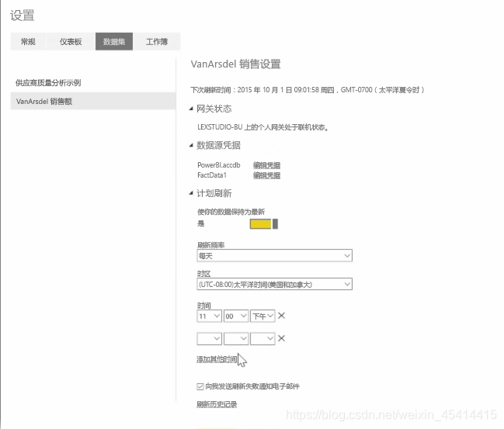This screenshot has width=504, height=429.
Task: Open the 下午 AM/PM dropdown
Action: click(262, 316)
